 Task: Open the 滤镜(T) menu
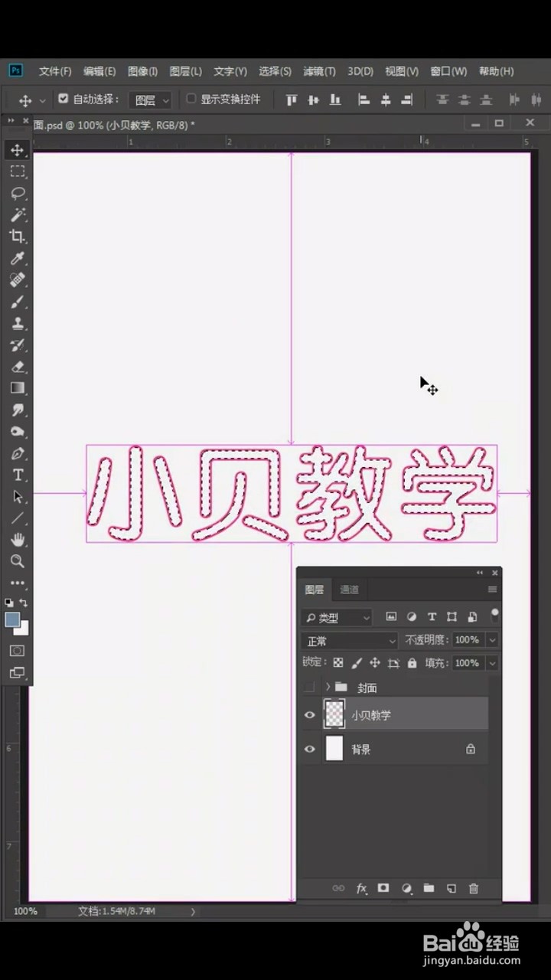pos(319,71)
